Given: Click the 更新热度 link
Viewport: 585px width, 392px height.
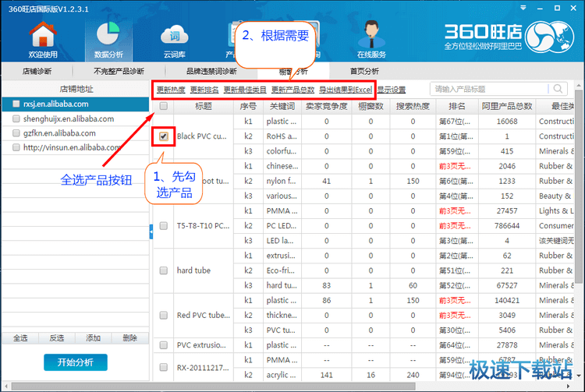Looking at the screenshot, I should tap(171, 90).
